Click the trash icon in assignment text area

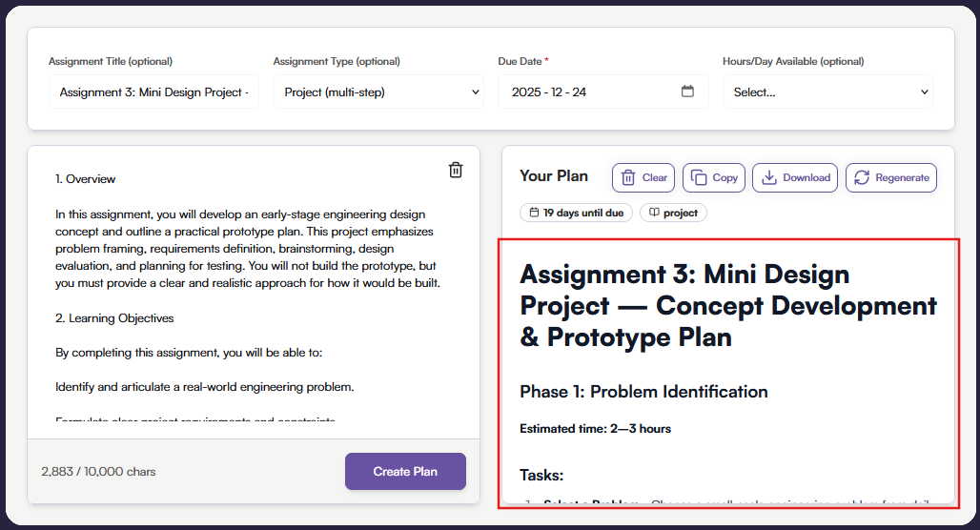pyautogui.click(x=456, y=170)
